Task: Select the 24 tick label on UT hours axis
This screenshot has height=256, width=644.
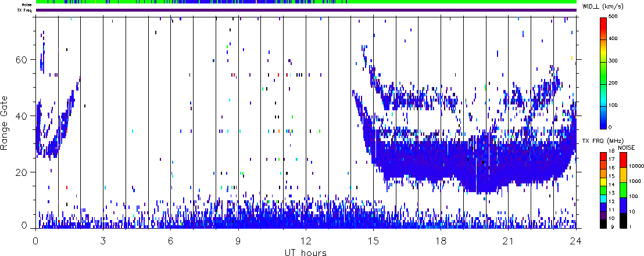Action: (x=575, y=241)
